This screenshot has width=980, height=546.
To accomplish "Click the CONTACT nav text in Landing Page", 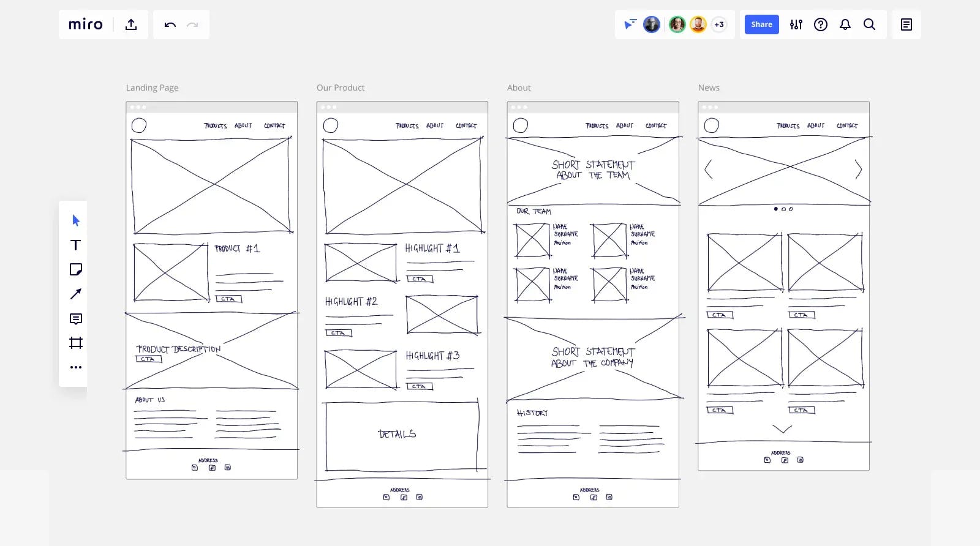I will point(274,125).
